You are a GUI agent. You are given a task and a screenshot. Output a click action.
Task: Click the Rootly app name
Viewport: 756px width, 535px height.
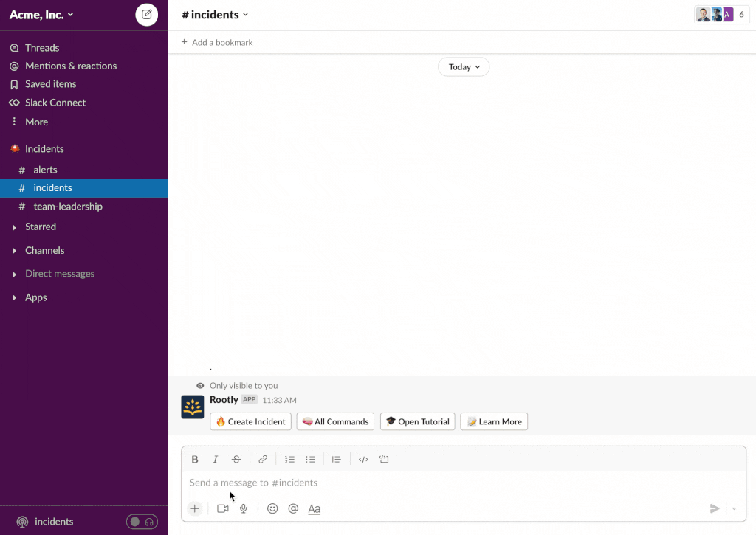[x=224, y=399]
